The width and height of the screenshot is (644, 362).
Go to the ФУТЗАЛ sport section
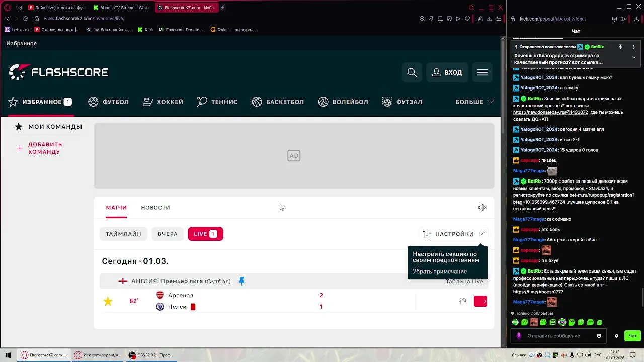(x=402, y=102)
